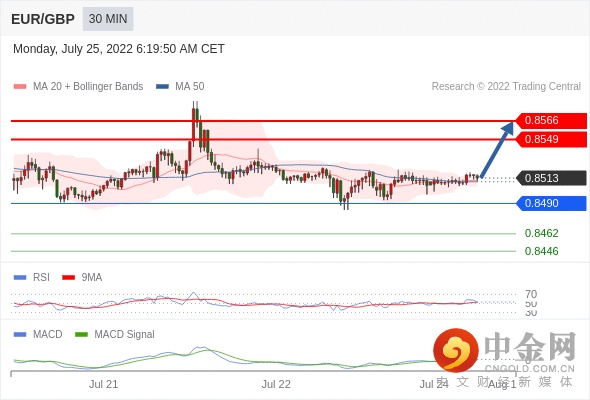590x400 pixels.
Task: Click 'Research © 2022 Trading Central' credit
Action: [506, 87]
